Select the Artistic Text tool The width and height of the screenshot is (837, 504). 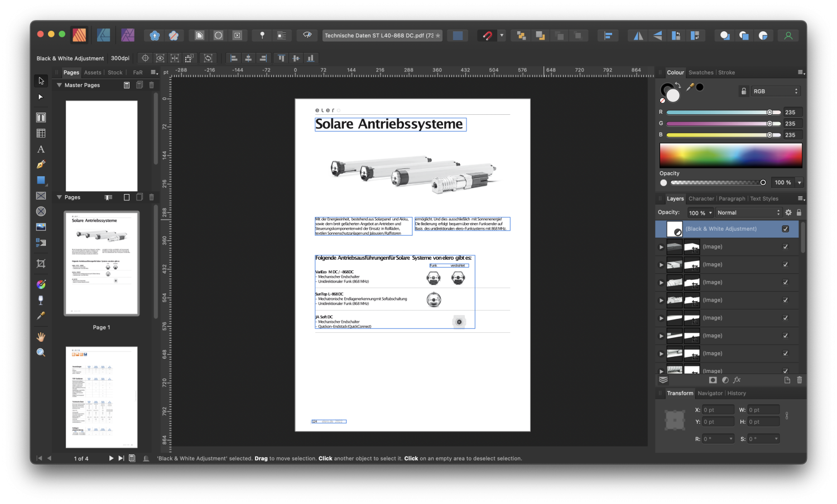(40, 149)
